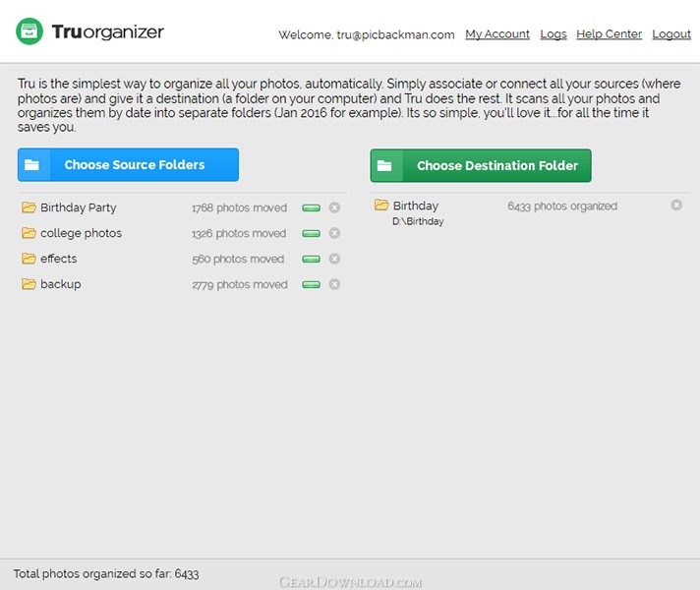Select the college photos folder name
Screen dimensions: 700x590
[82, 233]
